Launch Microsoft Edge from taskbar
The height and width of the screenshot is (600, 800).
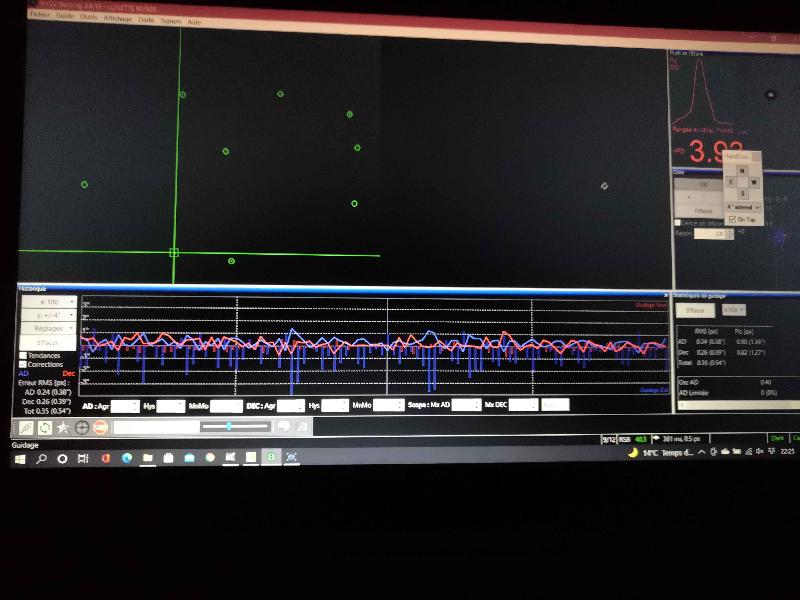point(127,458)
